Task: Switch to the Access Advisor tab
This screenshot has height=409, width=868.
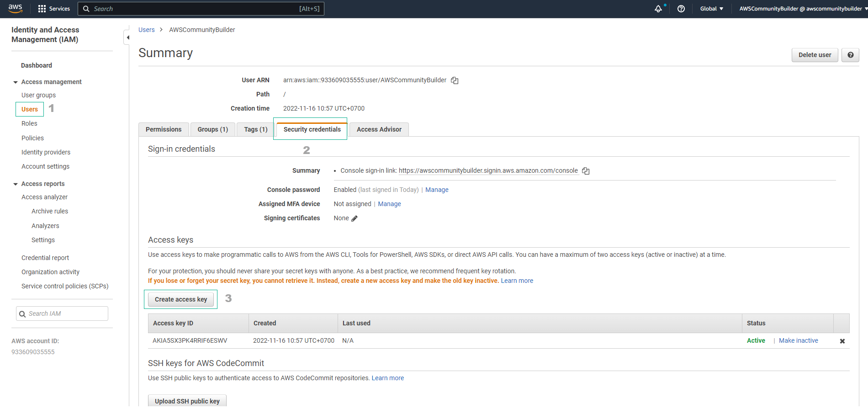Action: pyautogui.click(x=379, y=129)
